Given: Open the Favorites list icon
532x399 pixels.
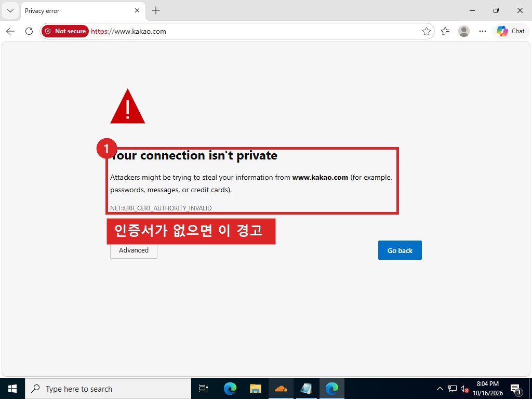Looking at the screenshot, I should pyautogui.click(x=445, y=31).
